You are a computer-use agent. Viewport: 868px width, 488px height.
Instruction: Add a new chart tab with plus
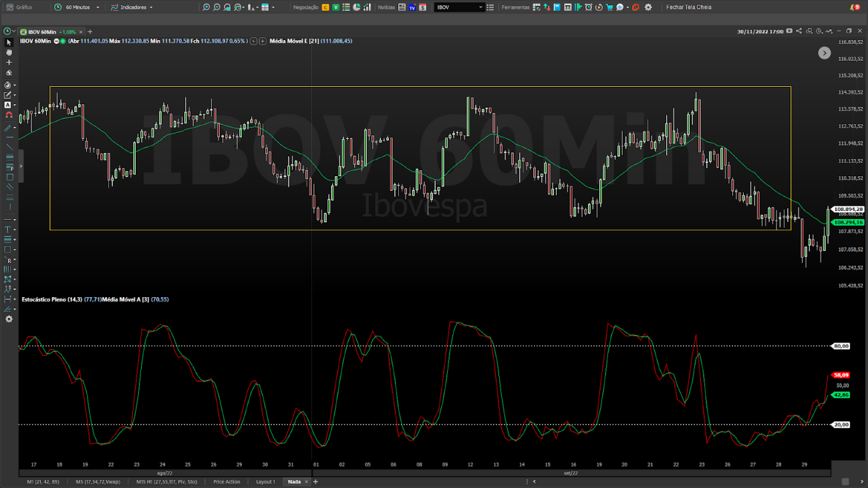point(90,31)
